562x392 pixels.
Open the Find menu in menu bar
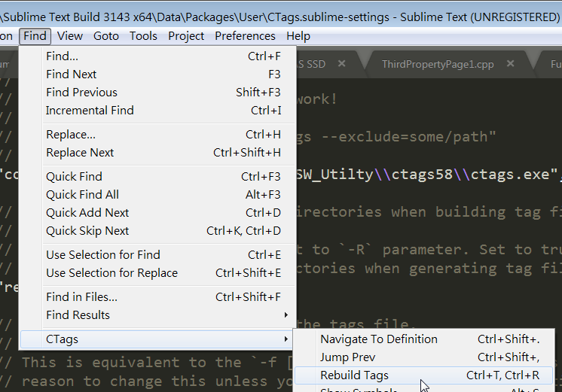tap(35, 36)
